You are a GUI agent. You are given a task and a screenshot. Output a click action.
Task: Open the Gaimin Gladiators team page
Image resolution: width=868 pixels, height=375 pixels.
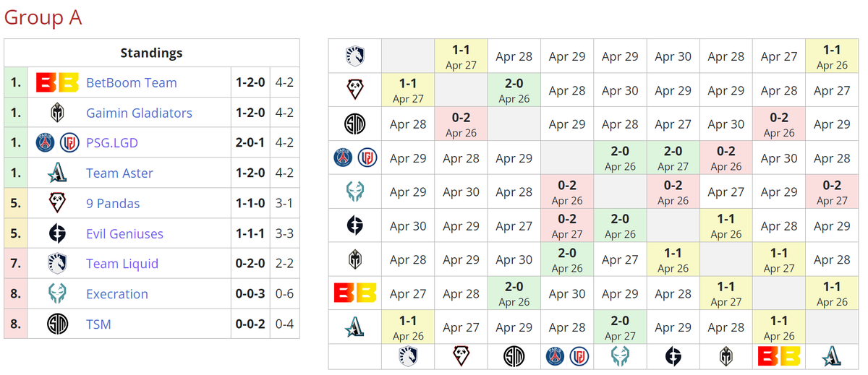pyautogui.click(x=139, y=113)
